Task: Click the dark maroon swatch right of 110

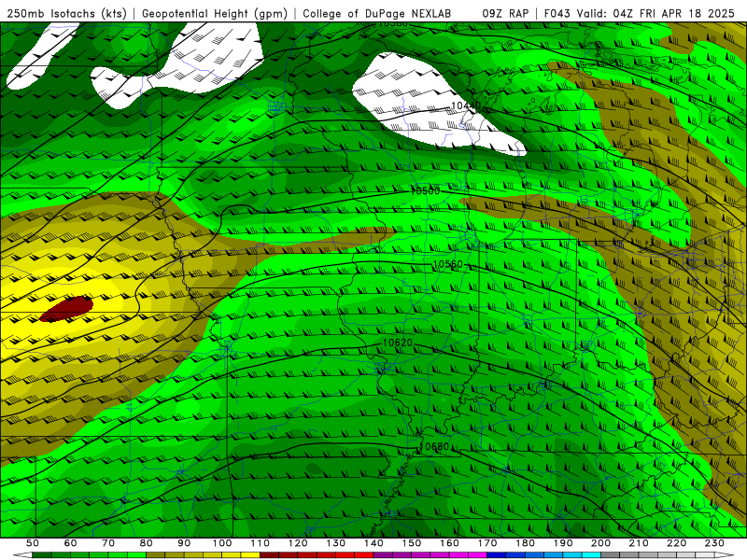Action: [x=269, y=555]
